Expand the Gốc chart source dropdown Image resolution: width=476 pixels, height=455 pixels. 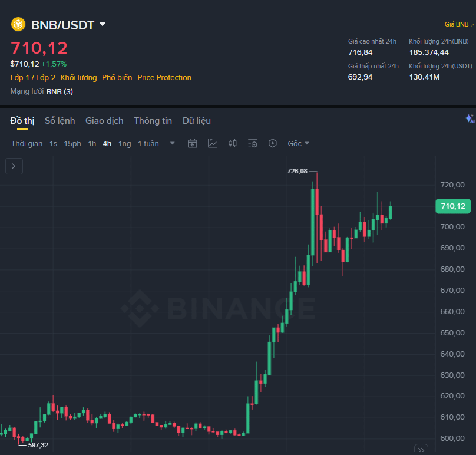(x=298, y=143)
